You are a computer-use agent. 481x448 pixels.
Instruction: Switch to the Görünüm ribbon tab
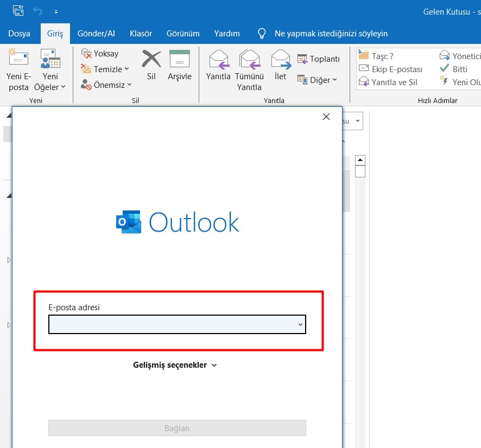(183, 33)
